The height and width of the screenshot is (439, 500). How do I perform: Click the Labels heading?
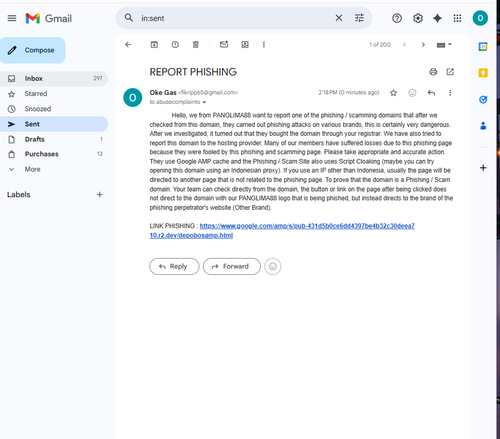click(x=19, y=195)
